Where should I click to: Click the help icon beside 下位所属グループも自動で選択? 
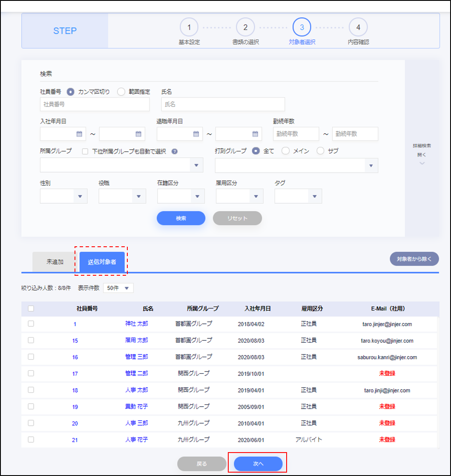tap(174, 151)
